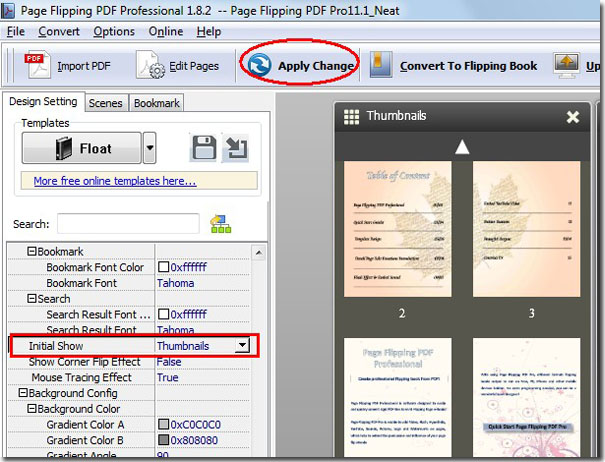Click the Edit Pages label

pyautogui.click(x=194, y=66)
